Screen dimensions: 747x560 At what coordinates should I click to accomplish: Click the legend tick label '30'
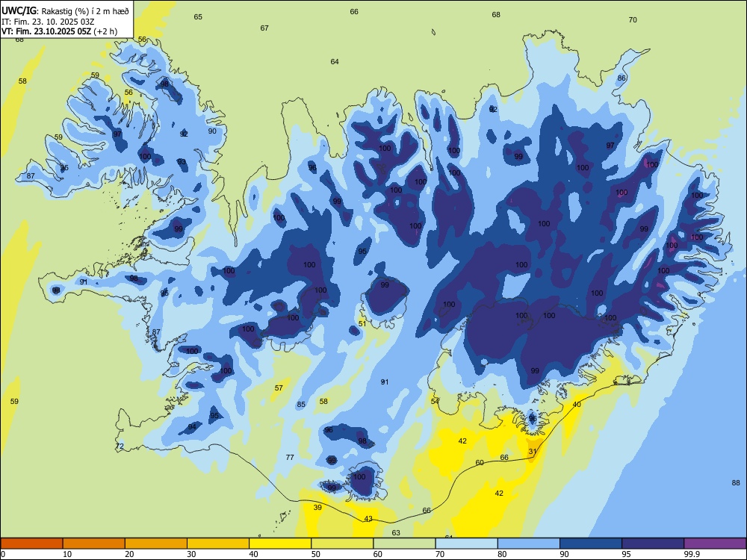[191, 554]
